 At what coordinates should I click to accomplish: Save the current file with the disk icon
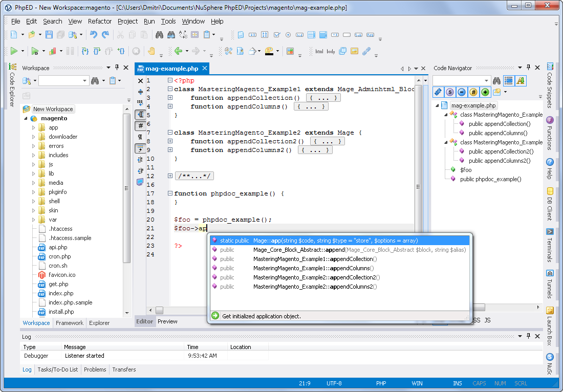click(48, 34)
